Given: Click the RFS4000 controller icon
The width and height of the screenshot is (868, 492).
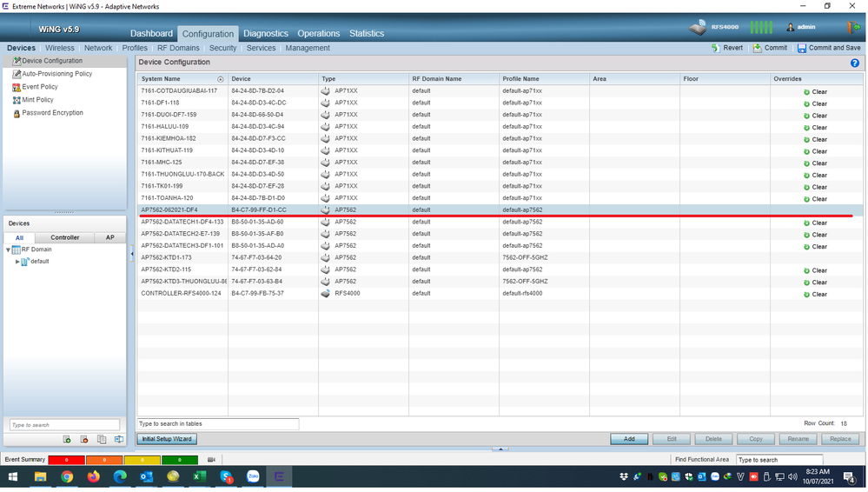Looking at the screenshot, I should click(698, 27).
